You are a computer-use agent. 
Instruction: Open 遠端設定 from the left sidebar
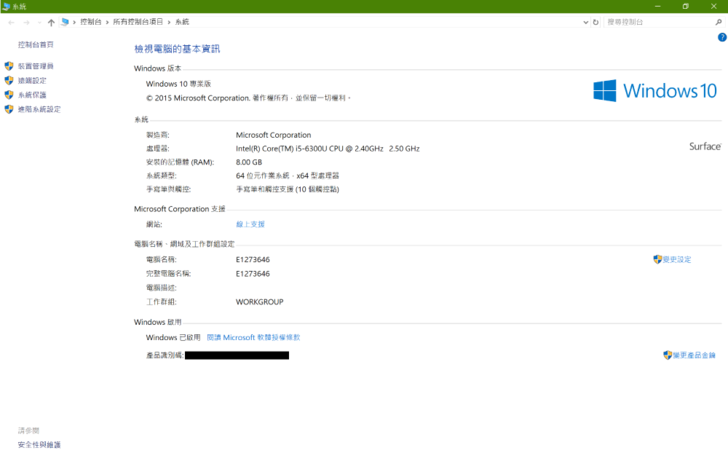tap(32, 81)
